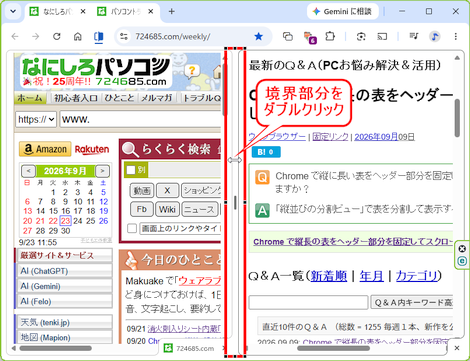Open the https:// protocol dropdown
The width and height of the screenshot is (470, 361).
tap(36, 119)
